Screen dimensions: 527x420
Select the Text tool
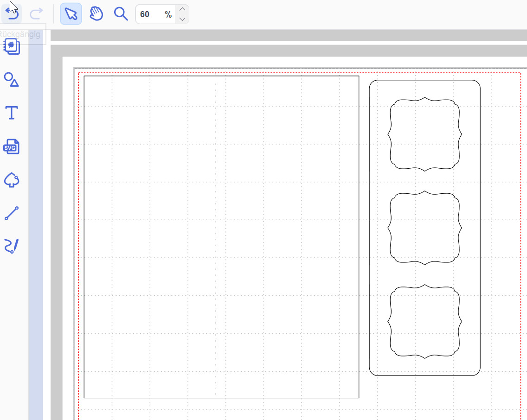[12, 113]
